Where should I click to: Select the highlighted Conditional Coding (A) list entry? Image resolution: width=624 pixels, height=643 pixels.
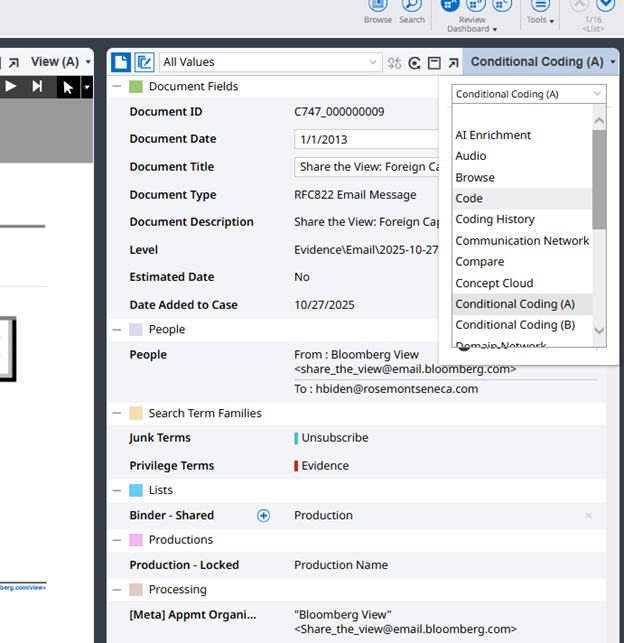click(522, 304)
